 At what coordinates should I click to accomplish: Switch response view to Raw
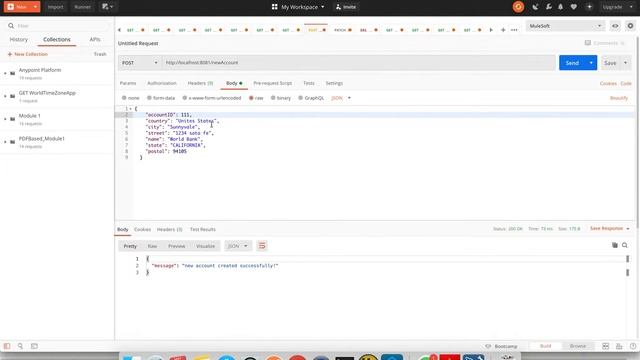152,246
